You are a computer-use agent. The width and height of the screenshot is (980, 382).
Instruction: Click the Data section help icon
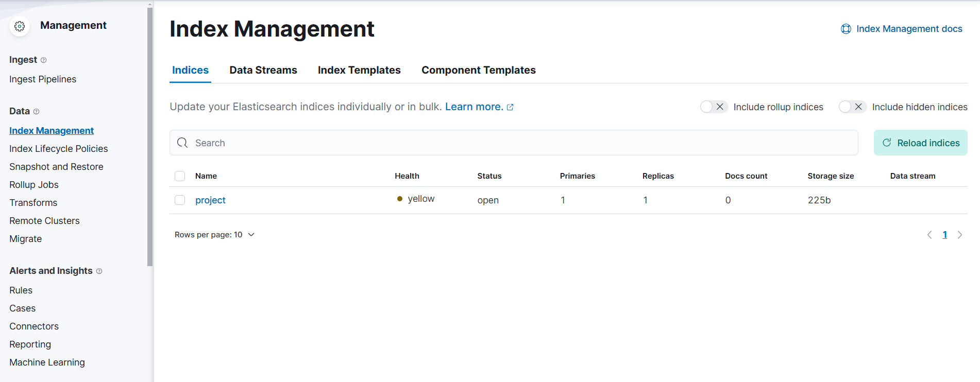37,112
